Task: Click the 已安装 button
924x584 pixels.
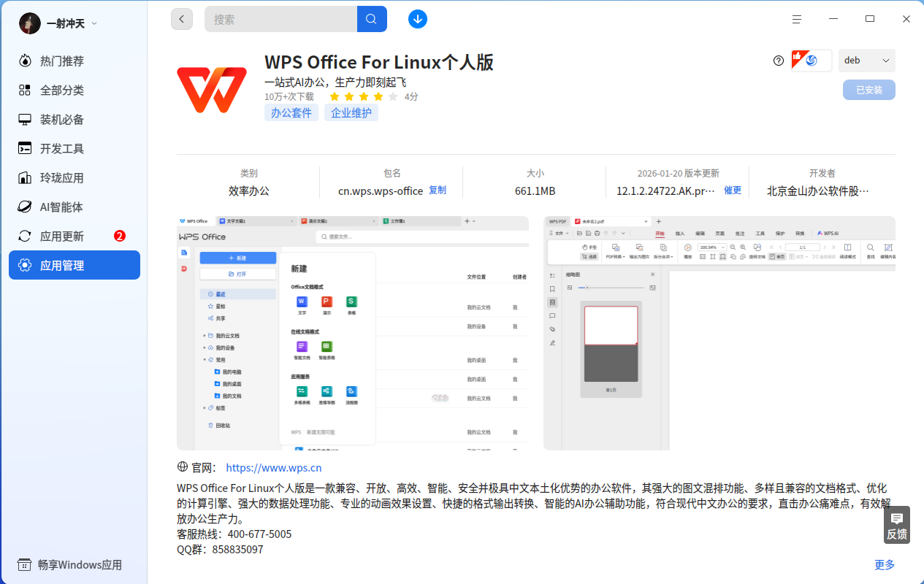Action: tap(869, 90)
